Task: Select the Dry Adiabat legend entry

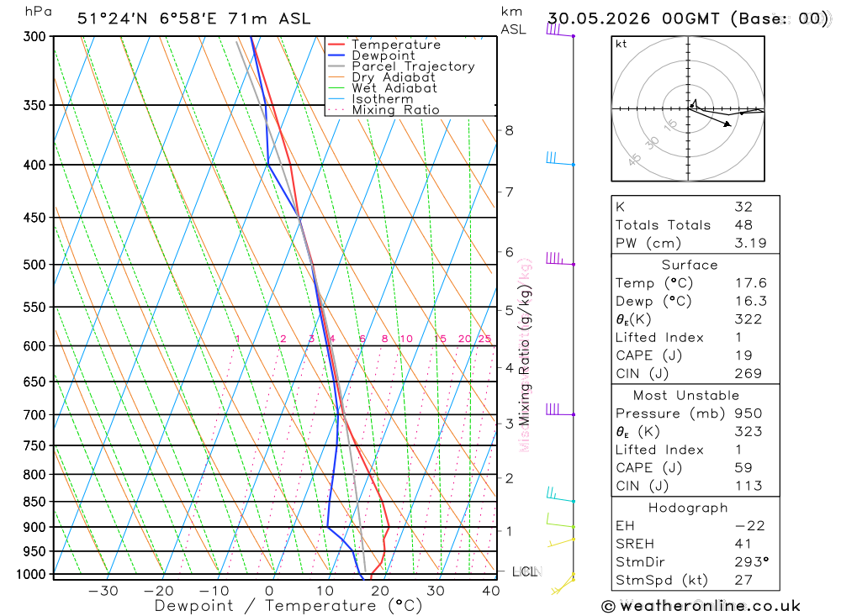Action: tap(381, 77)
